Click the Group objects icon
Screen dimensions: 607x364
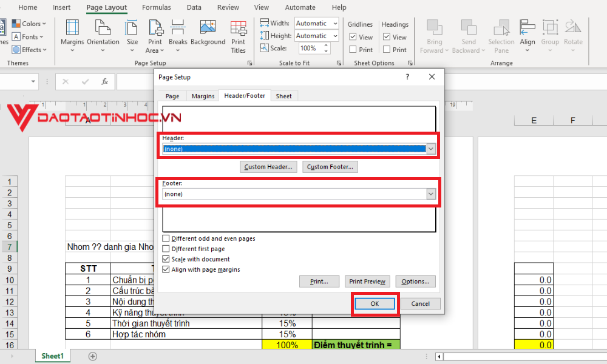coord(550,28)
